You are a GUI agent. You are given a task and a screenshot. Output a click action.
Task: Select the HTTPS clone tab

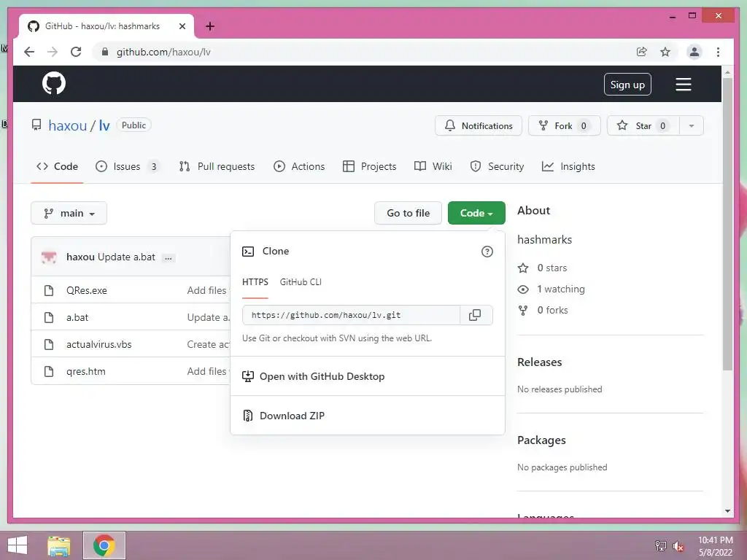point(255,282)
